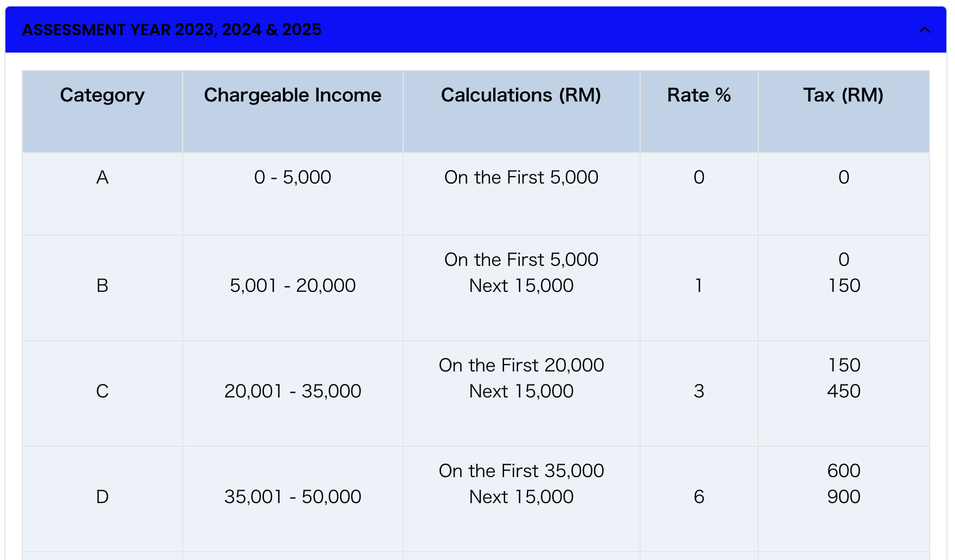Screen dimensions: 955x560
Task: Click the rate value 3 for Category C
Action: click(x=699, y=391)
